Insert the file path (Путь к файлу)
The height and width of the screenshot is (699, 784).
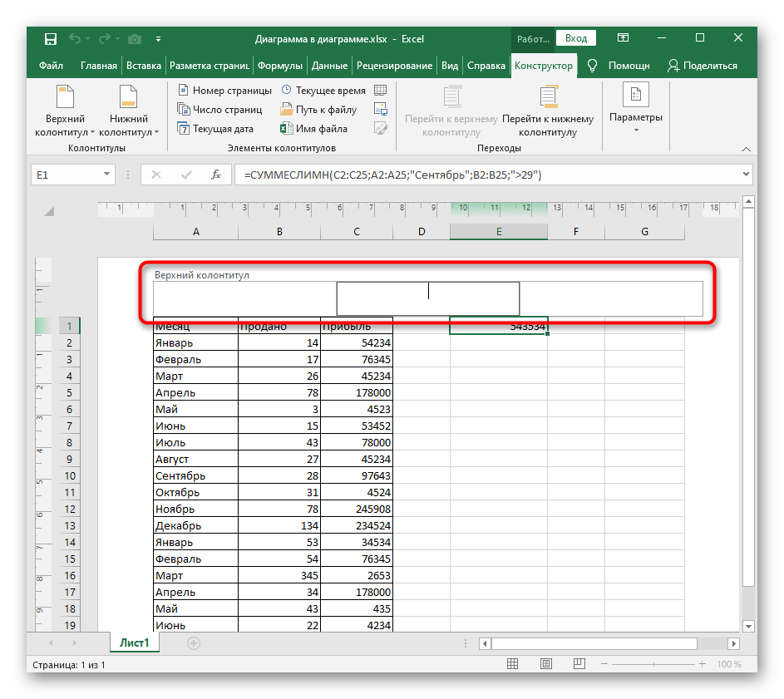(x=318, y=110)
